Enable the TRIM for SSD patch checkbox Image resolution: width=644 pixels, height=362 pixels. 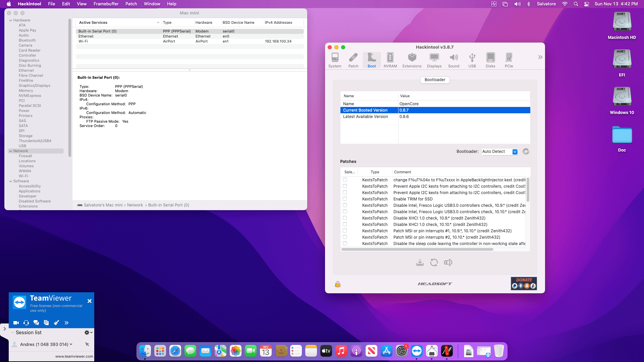pos(345,199)
